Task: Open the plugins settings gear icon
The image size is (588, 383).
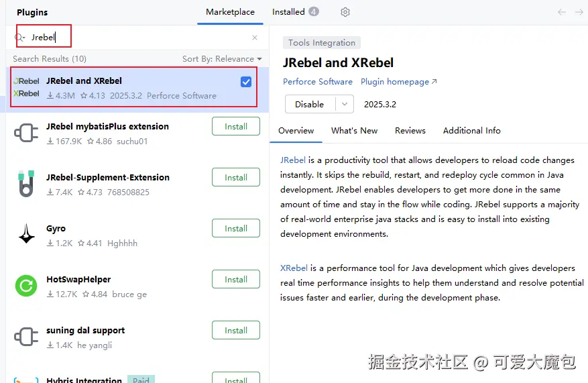Action: point(345,12)
